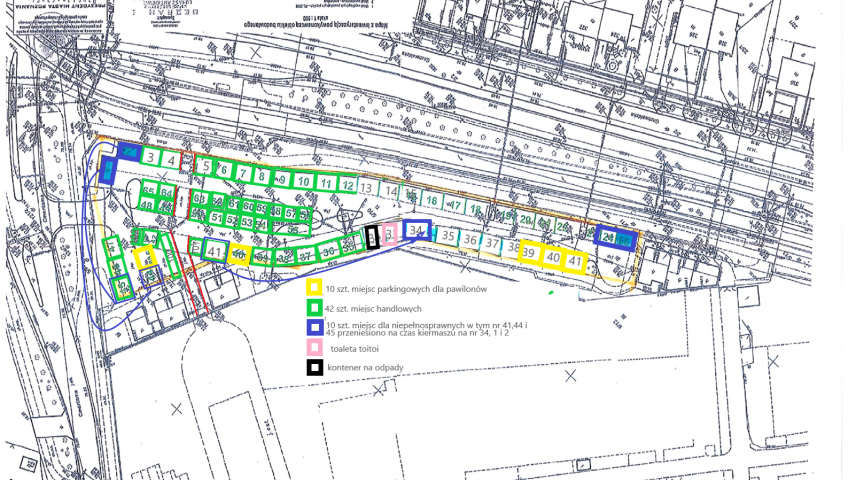Viewport: 848px width, 480px height.
Task: Click the blue disabled spaces at far right
Action: 614,238
